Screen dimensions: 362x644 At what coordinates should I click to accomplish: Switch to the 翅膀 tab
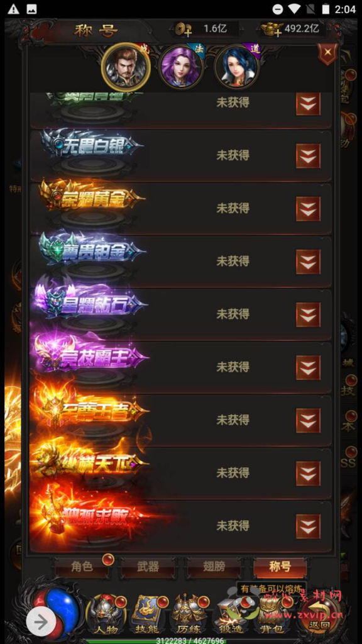point(214,567)
